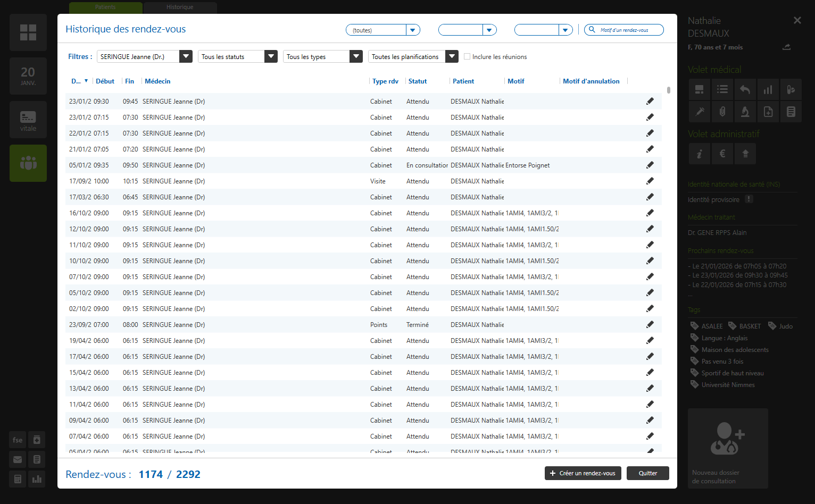Click the Quitter button
This screenshot has width=815, height=504.
pos(647,473)
